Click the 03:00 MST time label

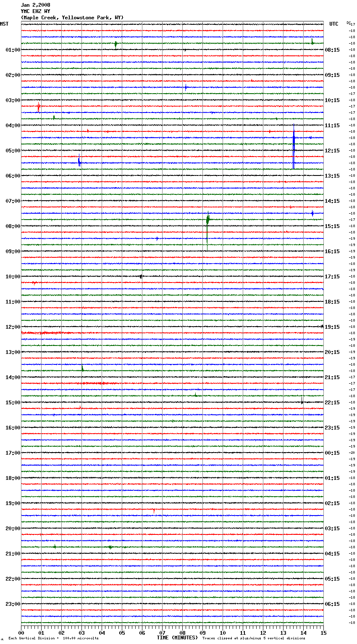13,100
